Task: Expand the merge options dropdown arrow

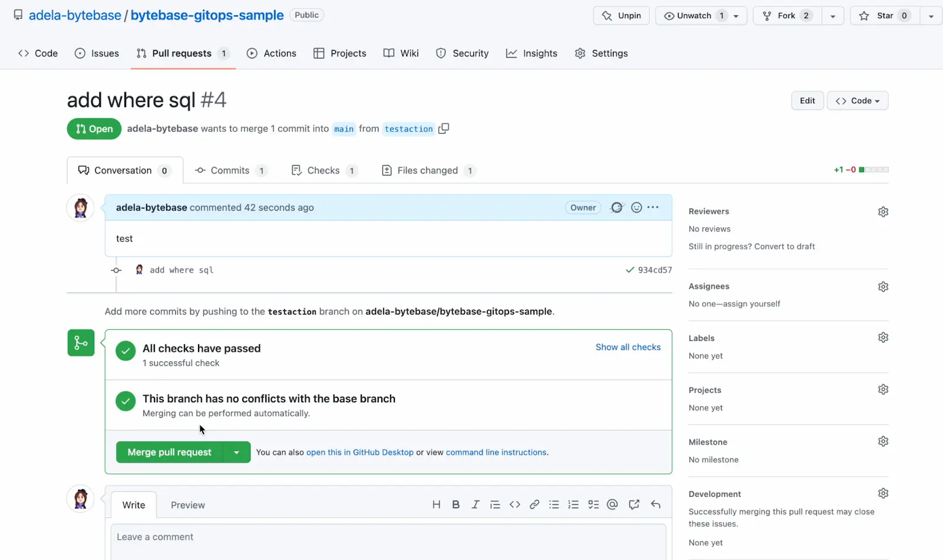Action: 237,452
